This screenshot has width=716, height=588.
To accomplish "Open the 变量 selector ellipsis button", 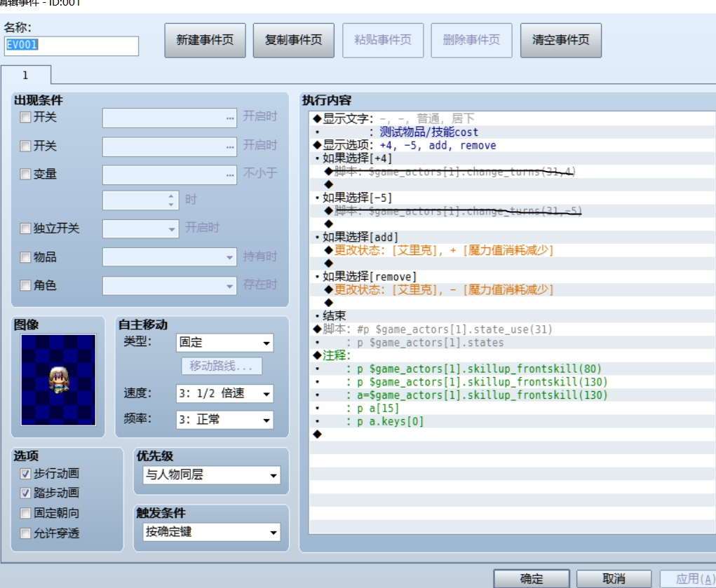I will 230,175.
